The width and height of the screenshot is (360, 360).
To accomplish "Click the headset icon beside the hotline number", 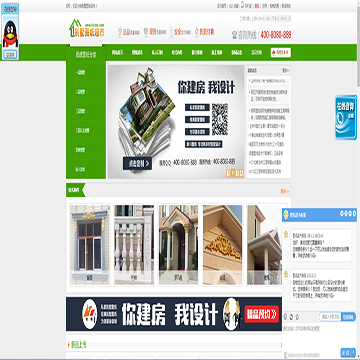I will click(x=235, y=35).
